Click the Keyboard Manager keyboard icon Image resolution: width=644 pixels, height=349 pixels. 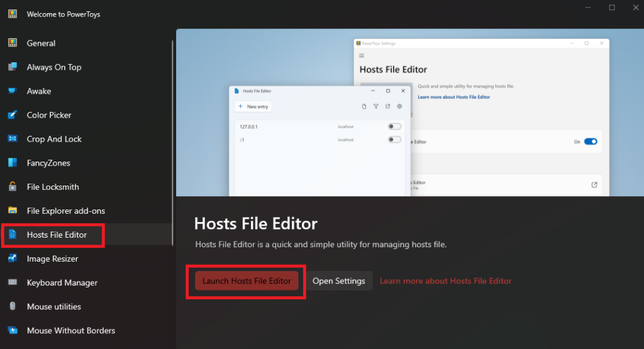(x=13, y=282)
